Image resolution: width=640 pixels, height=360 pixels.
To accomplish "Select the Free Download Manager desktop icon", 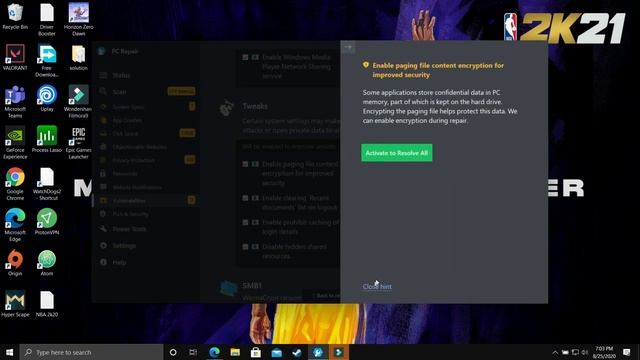I will click(47, 60).
